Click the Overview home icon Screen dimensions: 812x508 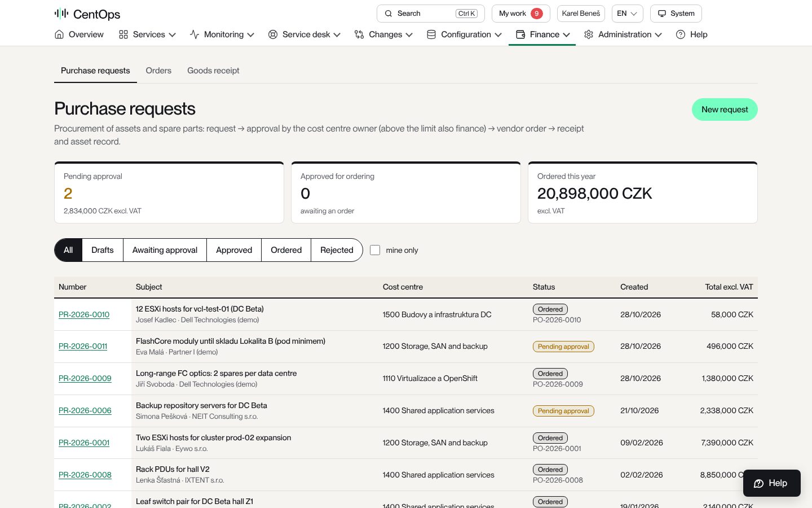point(59,34)
